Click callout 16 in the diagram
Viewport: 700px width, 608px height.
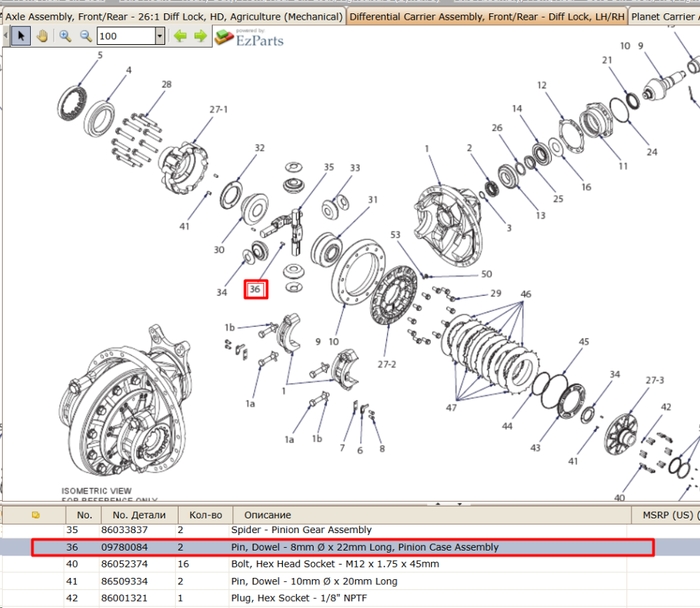click(x=586, y=187)
